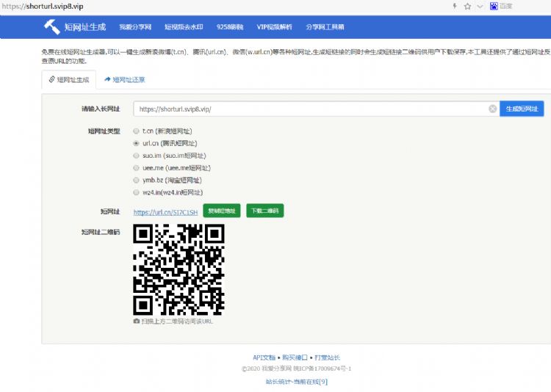Click the generated QR code image

coord(179,269)
